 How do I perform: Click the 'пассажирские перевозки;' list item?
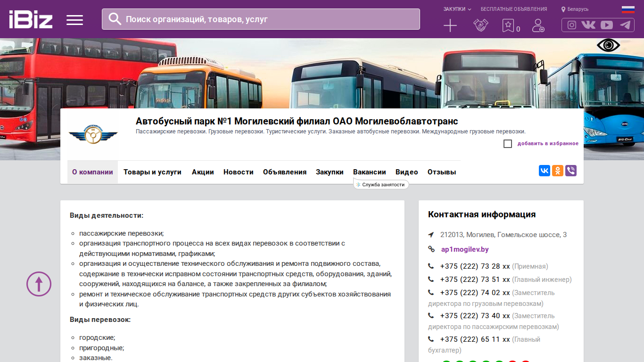pos(121,233)
